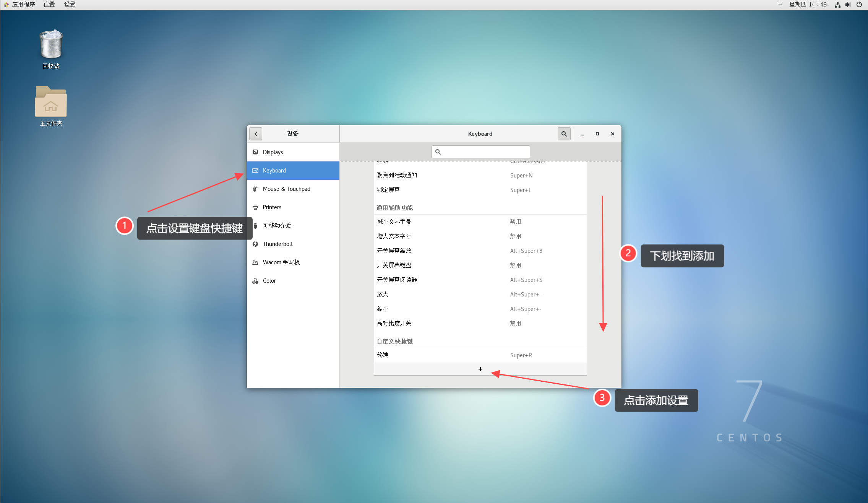
Task: Add a custom shortcut with plus button
Action: click(x=480, y=369)
